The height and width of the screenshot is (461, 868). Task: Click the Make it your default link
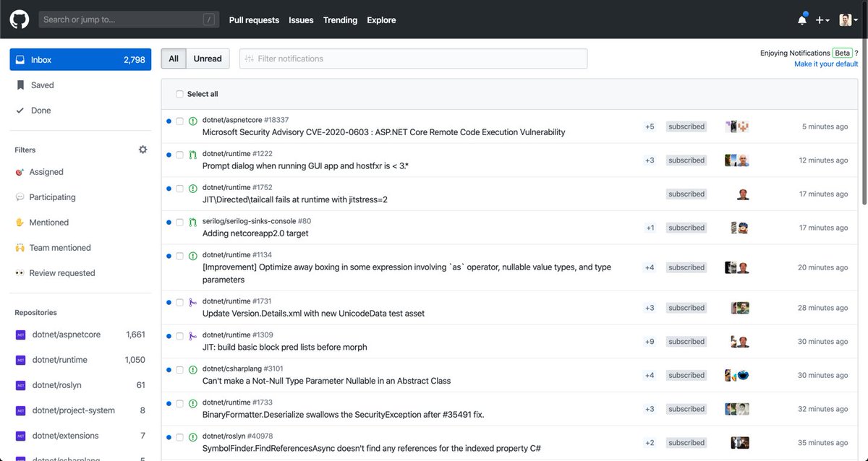point(826,64)
